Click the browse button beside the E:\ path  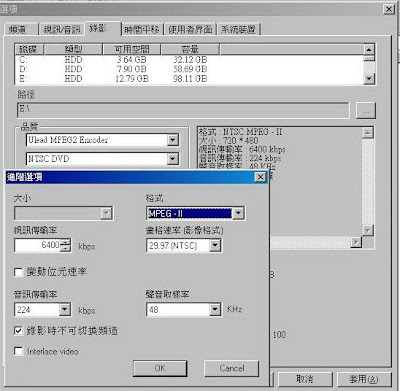coord(366,111)
